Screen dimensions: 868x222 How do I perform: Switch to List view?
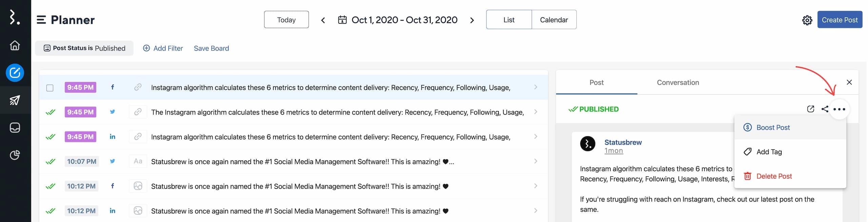509,20
